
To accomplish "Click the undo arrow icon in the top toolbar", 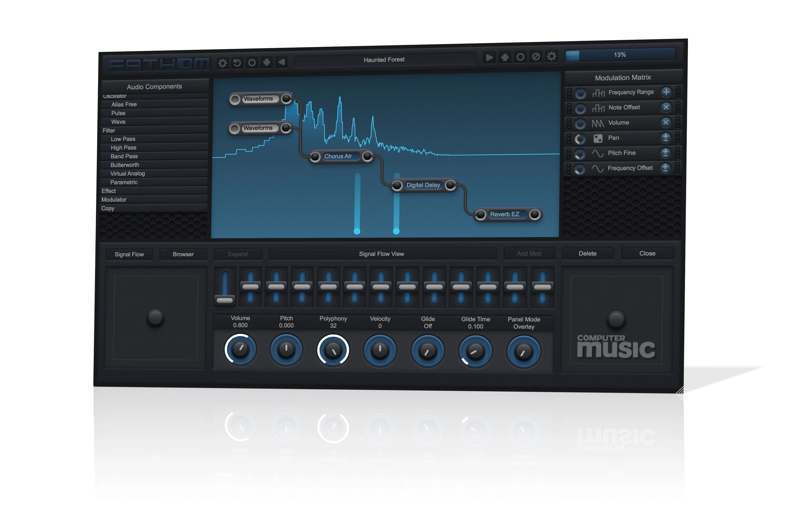I will 237,63.
